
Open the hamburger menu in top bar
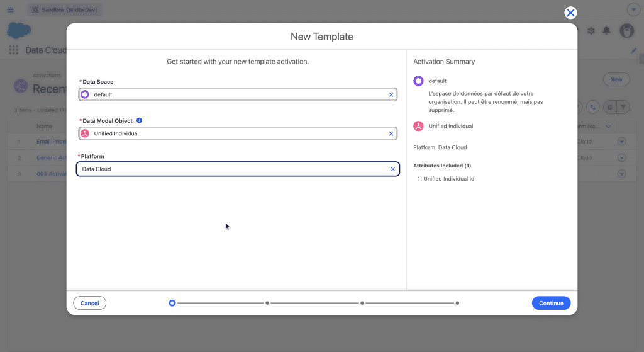(x=10, y=10)
